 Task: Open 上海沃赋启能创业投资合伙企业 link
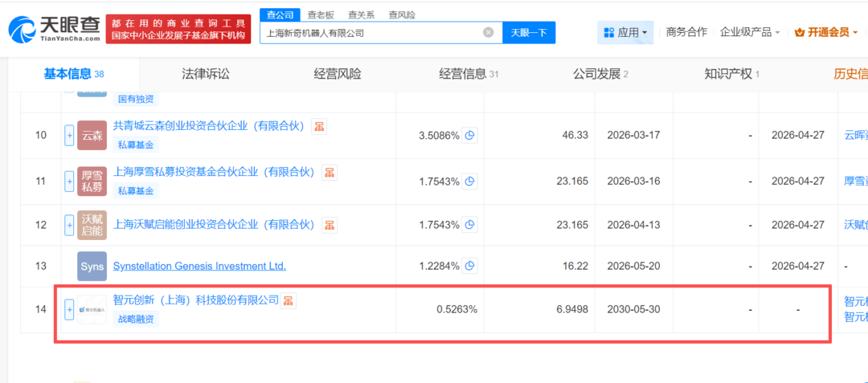[x=214, y=224]
